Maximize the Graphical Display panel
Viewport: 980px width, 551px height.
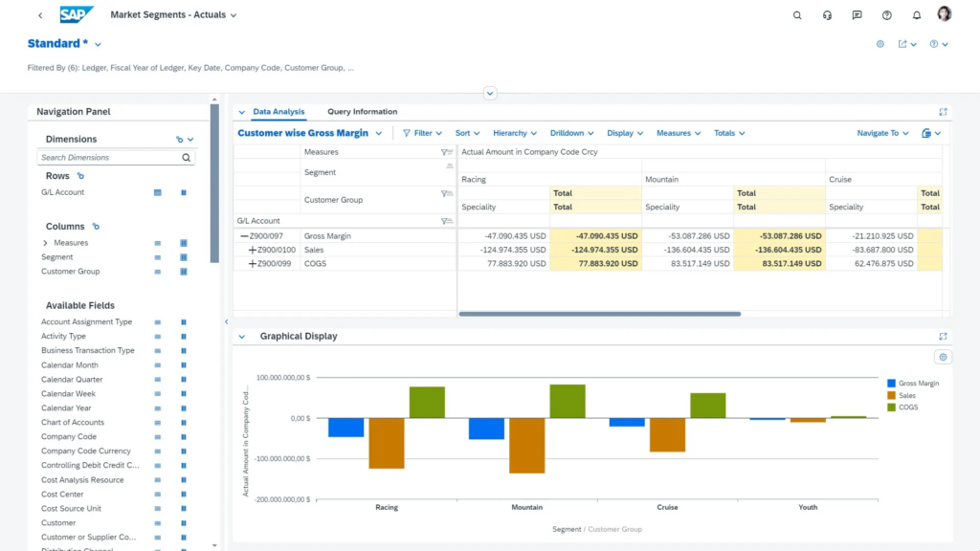943,337
